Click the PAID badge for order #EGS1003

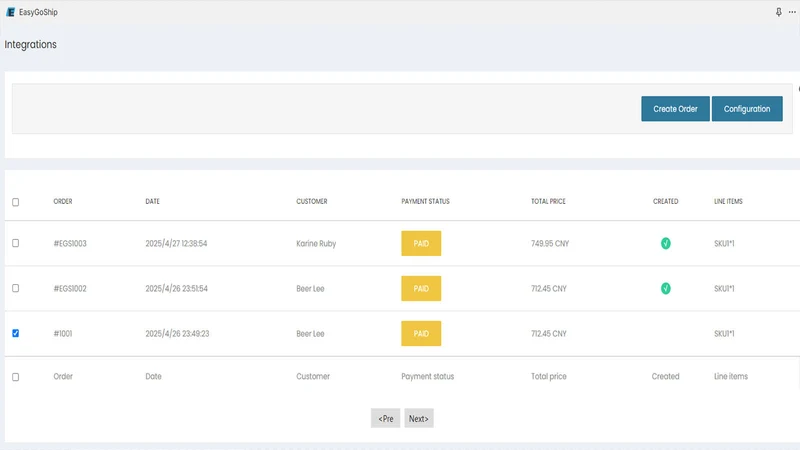(x=421, y=243)
